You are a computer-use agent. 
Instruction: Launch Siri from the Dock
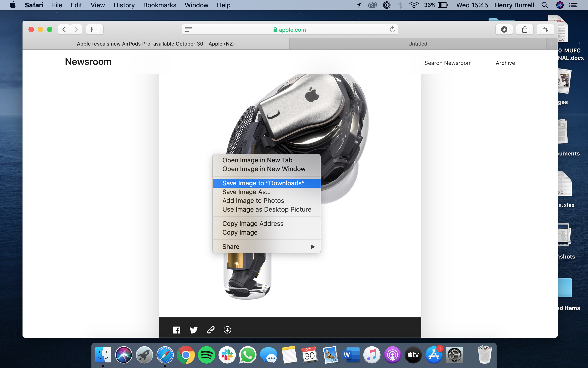pyautogui.click(x=124, y=355)
